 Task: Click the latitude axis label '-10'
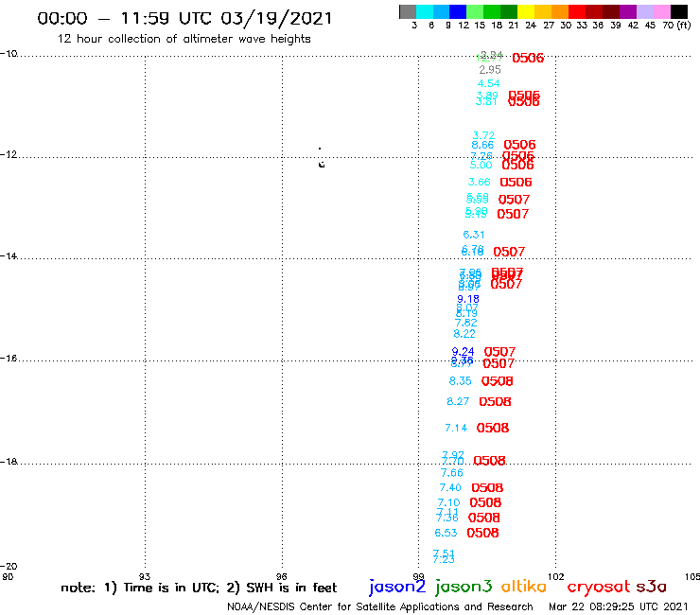coord(9,54)
